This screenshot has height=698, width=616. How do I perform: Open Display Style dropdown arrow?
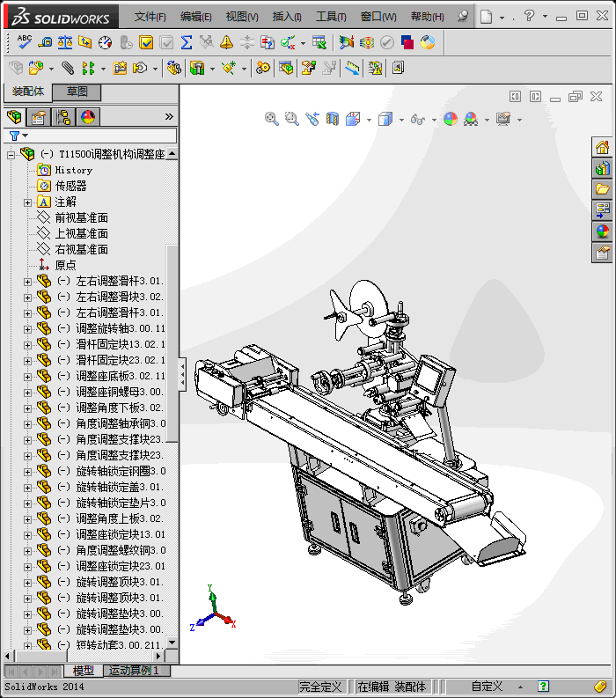401,120
